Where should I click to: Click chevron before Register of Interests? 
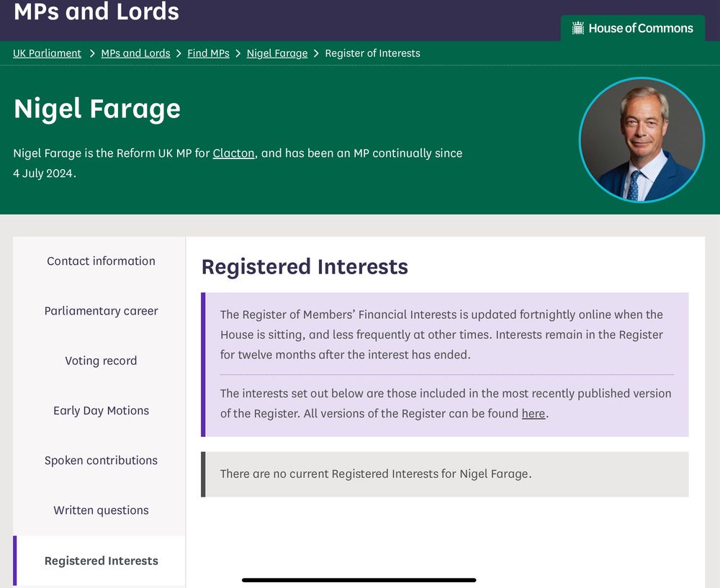(x=316, y=54)
